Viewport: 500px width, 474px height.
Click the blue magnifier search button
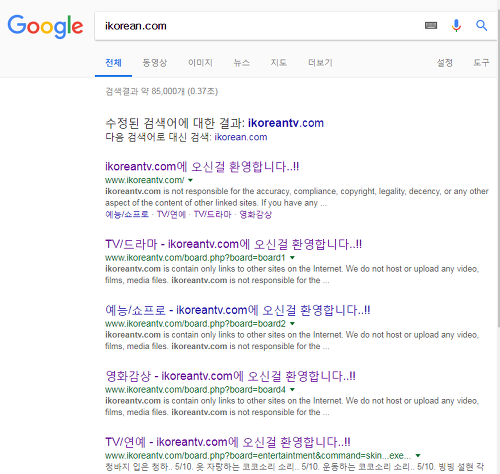481,25
